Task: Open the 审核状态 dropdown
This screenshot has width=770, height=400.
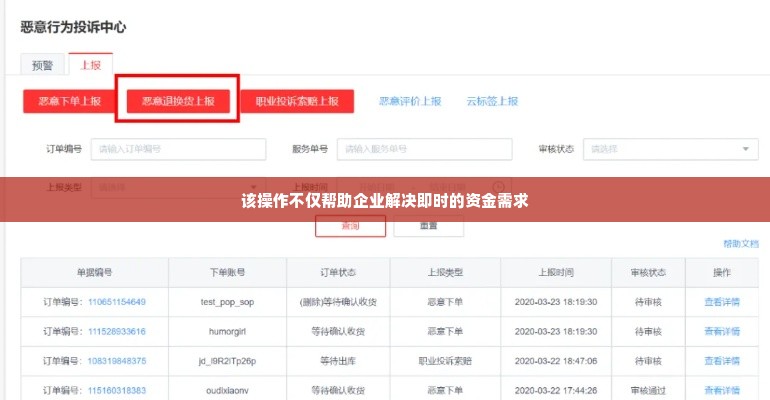Action: coord(670,149)
